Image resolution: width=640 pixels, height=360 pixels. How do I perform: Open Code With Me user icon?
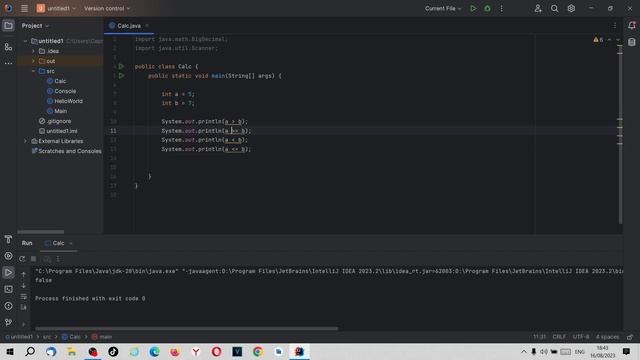pos(538,8)
